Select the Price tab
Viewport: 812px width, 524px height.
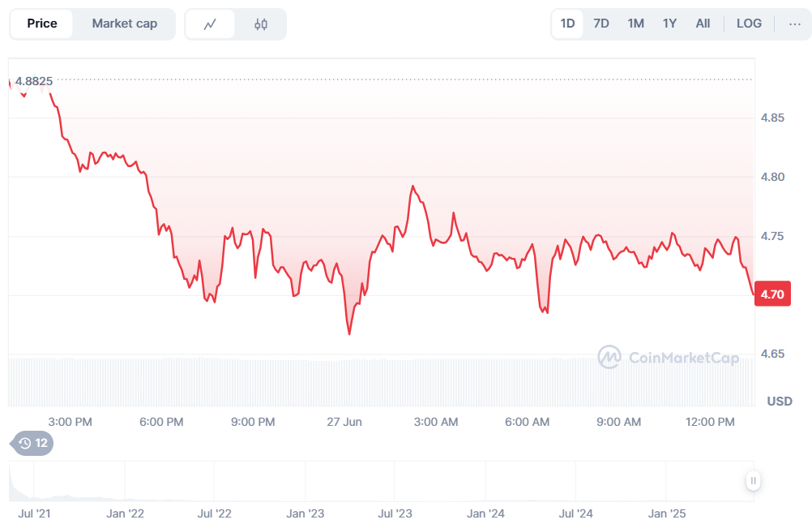[42, 24]
